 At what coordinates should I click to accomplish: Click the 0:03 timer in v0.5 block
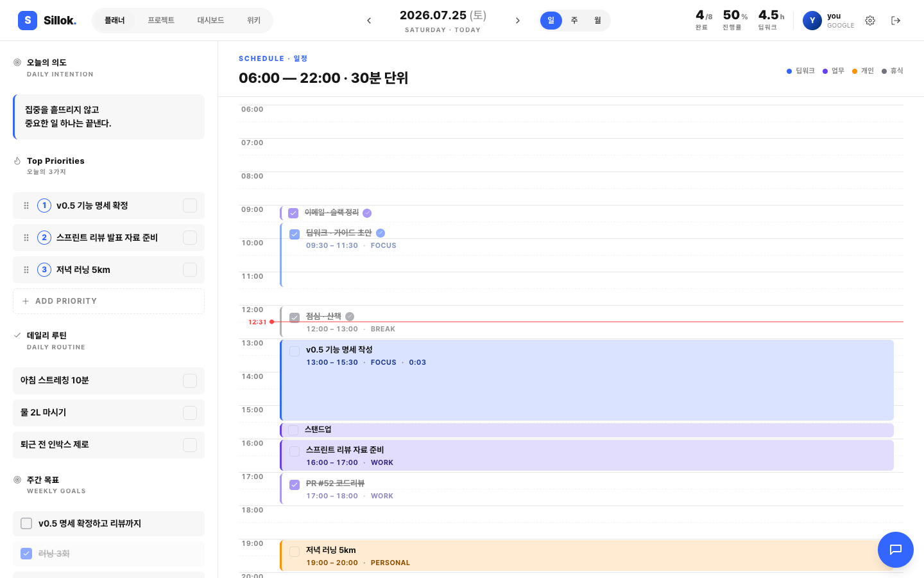click(x=418, y=362)
